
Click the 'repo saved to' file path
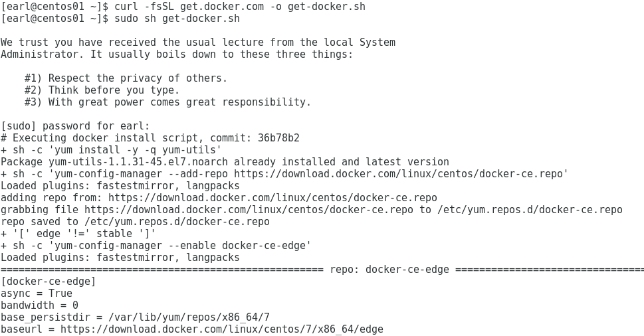click(177, 222)
